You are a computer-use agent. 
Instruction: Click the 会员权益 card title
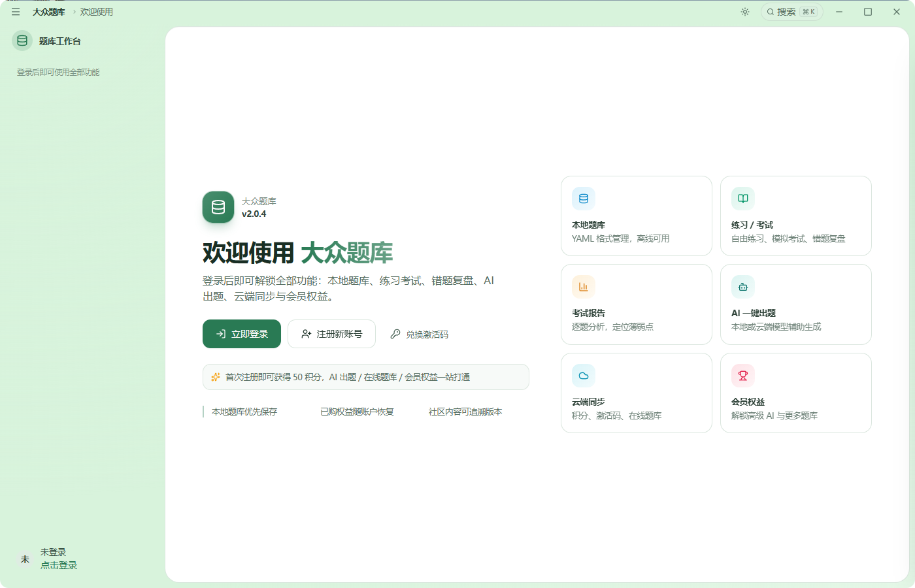point(748,402)
